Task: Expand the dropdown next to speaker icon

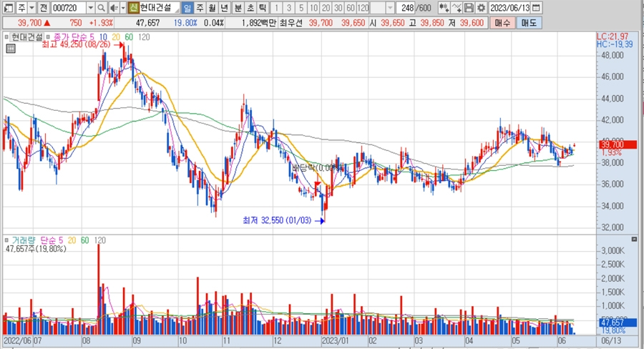Action: click(122, 8)
